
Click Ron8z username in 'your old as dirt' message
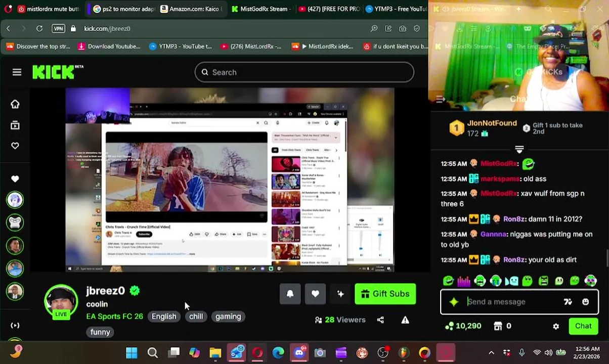(x=513, y=260)
